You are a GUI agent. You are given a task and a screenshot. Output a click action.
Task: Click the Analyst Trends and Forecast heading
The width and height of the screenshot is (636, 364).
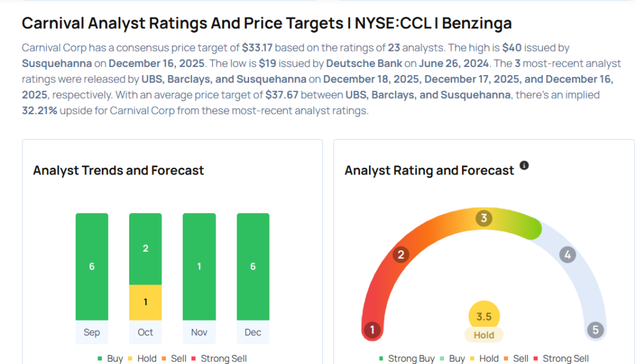pos(119,170)
